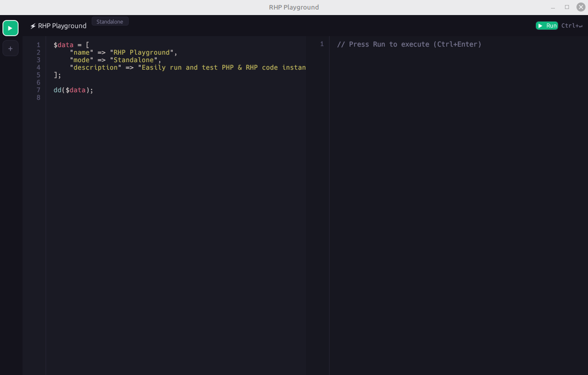
Task: Maximize the RHP Playground window
Action: pos(567,7)
